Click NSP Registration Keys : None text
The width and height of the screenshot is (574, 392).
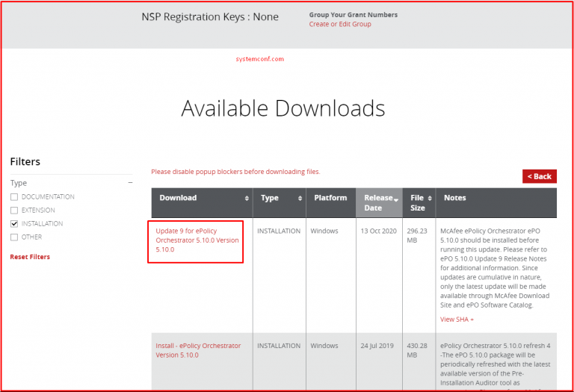[x=210, y=17]
